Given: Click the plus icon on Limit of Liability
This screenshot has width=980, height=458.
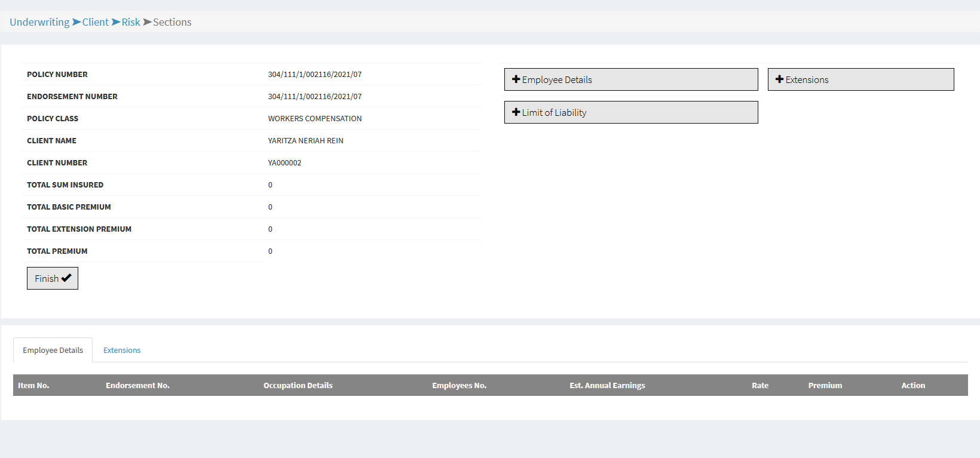Looking at the screenshot, I should pos(516,112).
